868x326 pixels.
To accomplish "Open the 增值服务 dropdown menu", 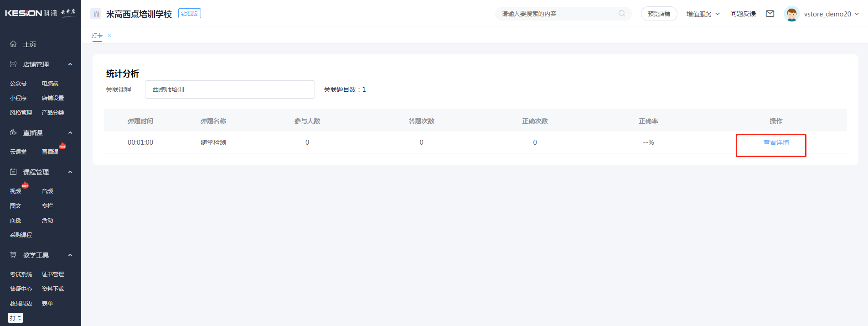I will (x=703, y=14).
